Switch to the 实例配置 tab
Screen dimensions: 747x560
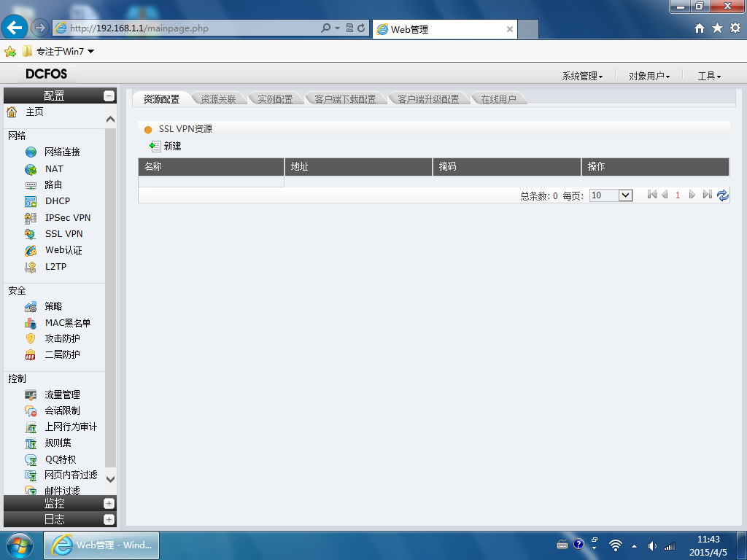point(275,99)
